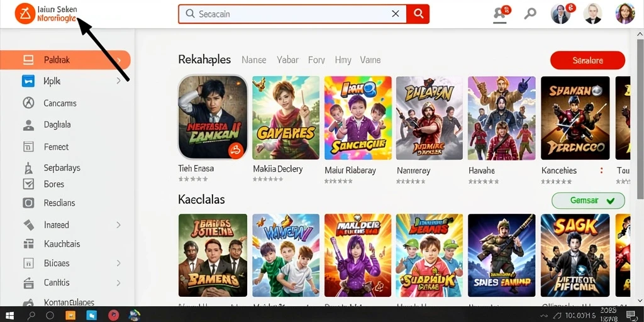Open the Windows Start button

coord(10,315)
